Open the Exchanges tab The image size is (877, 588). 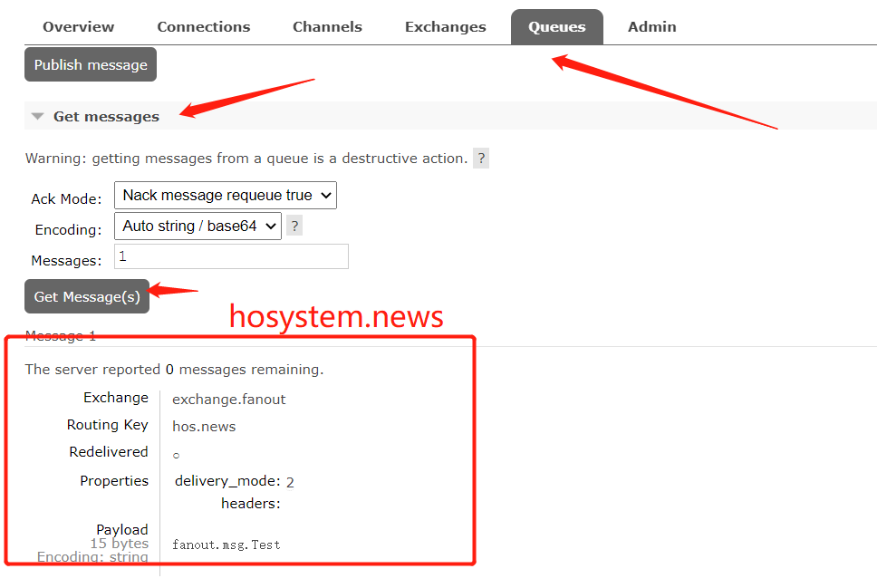pos(446,27)
